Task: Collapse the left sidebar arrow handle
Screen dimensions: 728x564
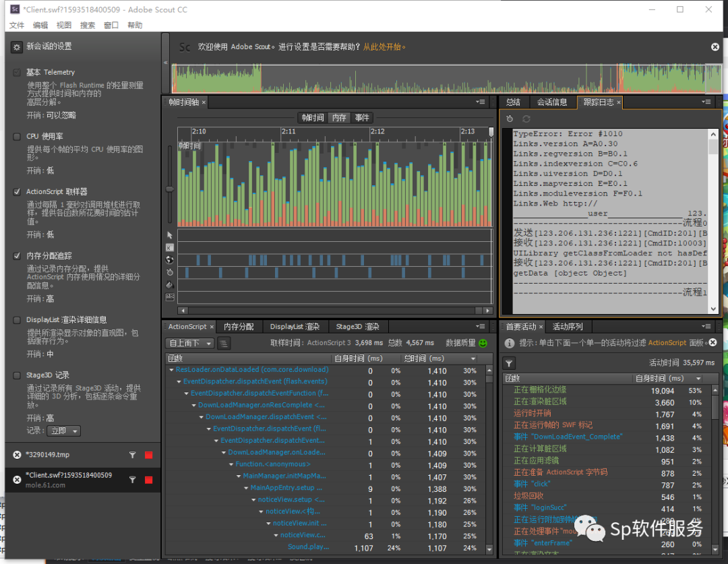Action: (165, 62)
